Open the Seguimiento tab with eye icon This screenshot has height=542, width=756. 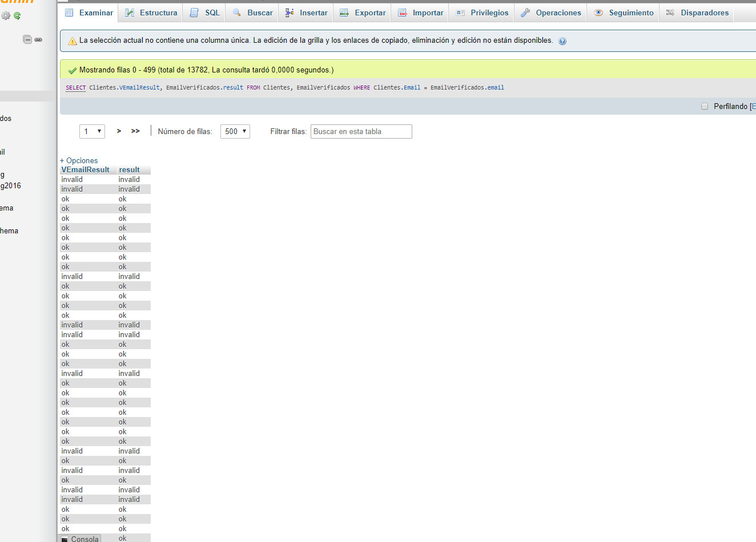(x=598, y=13)
